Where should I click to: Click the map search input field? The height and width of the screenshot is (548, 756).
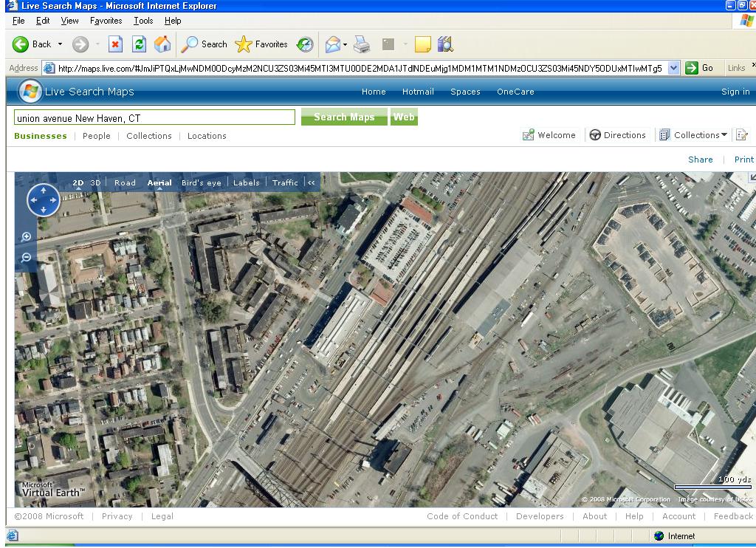154,117
